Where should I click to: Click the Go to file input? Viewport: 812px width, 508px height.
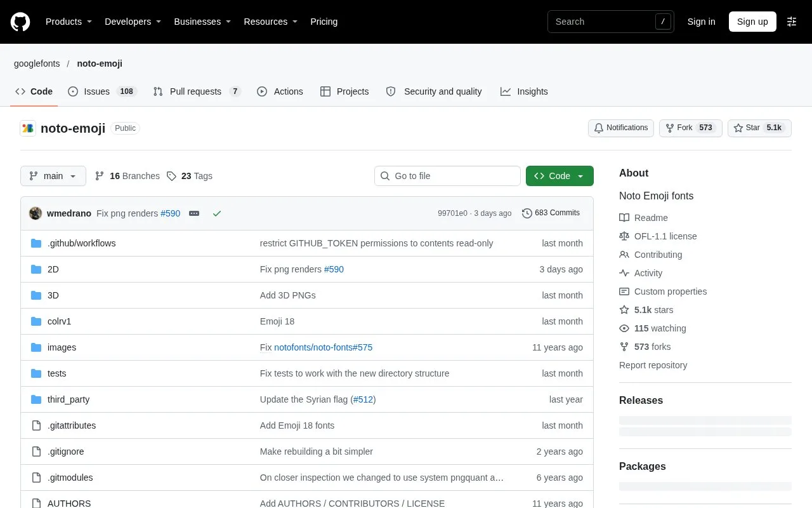[447, 176]
